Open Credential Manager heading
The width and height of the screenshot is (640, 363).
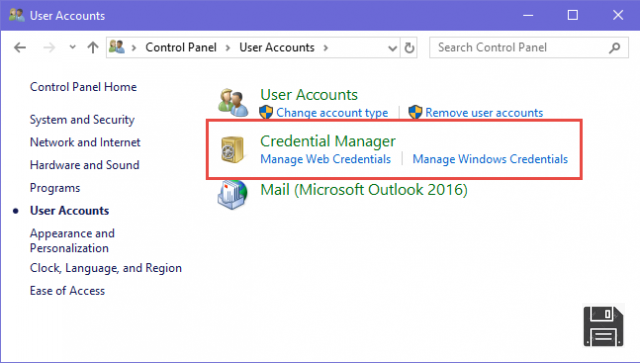coord(328,141)
